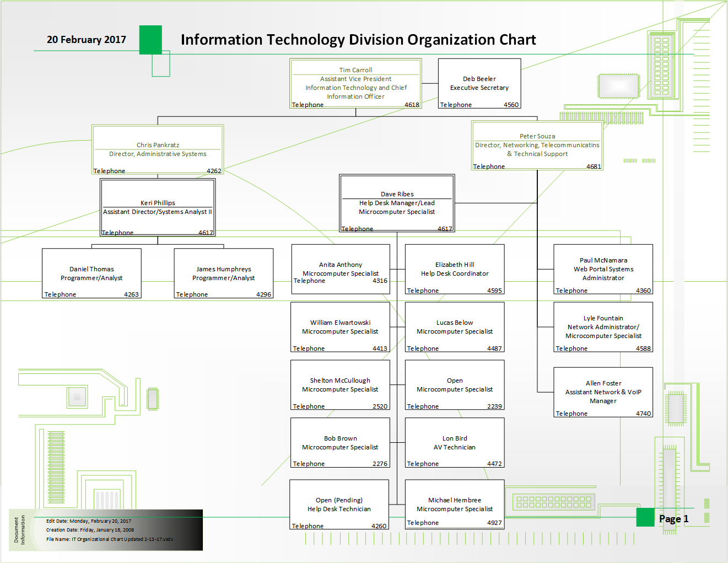Click Deb Beeler's Executive Secretary box
Image resolution: width=728 pixels, height=563 pixels.
point(479,83)
